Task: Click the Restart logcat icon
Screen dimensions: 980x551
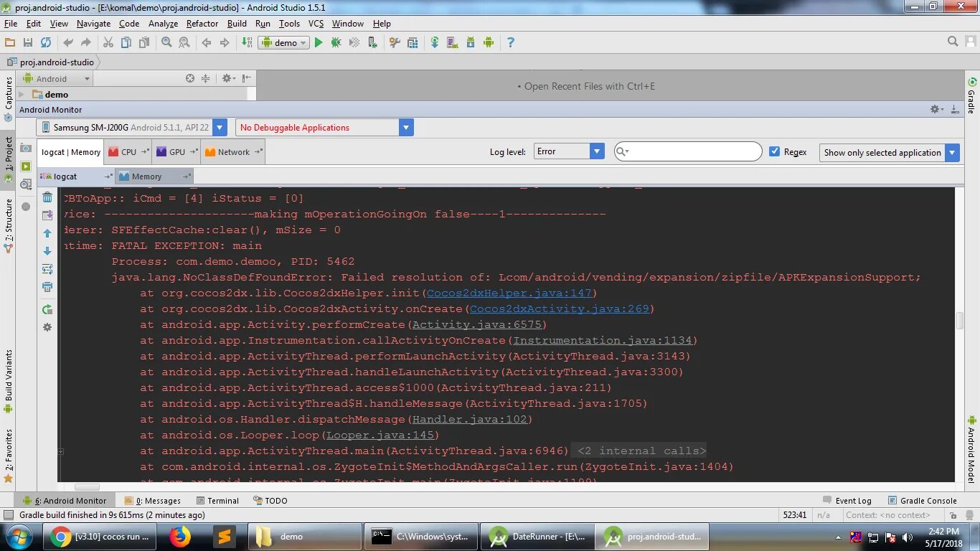Action: (47, 310)
